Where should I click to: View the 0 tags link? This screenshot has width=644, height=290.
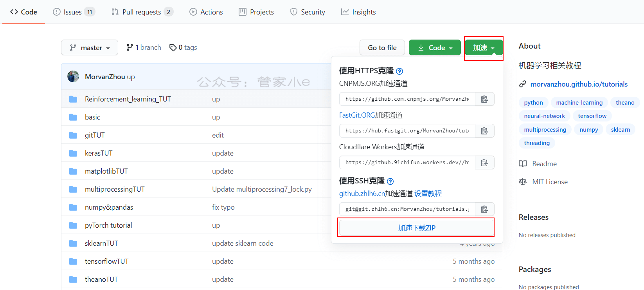click(x=183, y=47)
